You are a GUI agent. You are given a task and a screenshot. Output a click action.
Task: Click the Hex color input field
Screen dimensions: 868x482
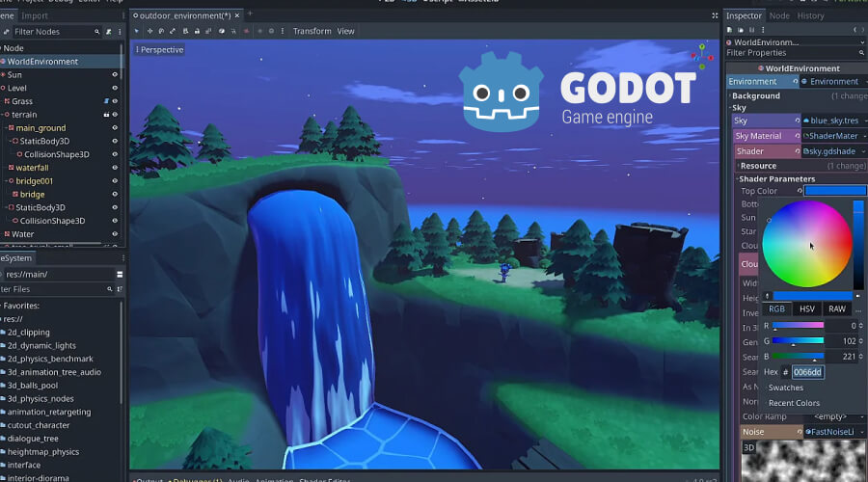[807, 372]
